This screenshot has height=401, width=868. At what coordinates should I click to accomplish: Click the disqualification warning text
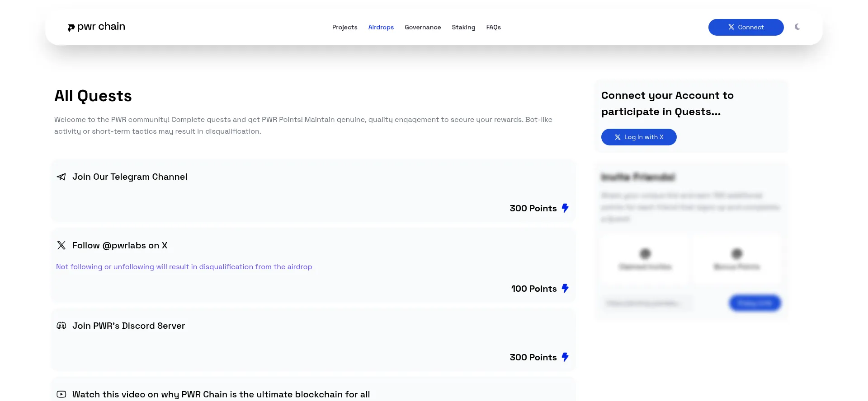[x=184, y=267]
